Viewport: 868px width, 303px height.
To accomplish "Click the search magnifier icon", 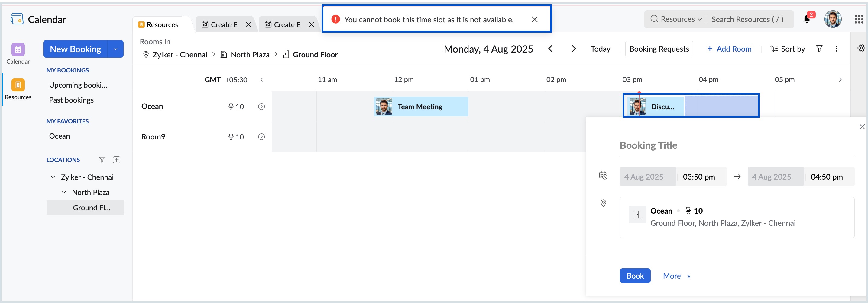I will coord(654,19).
